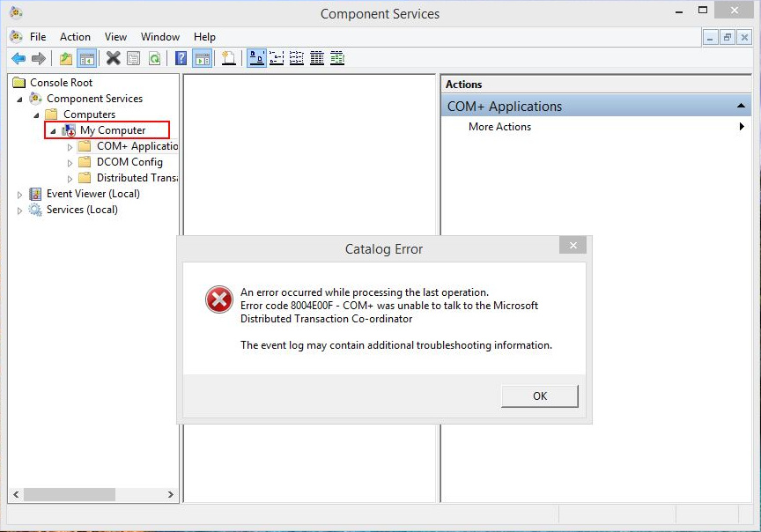Open the Help menu
Image resolution: width=761 pixels, height=532 pixels.
pyautogui.click(x=204, y=37)
